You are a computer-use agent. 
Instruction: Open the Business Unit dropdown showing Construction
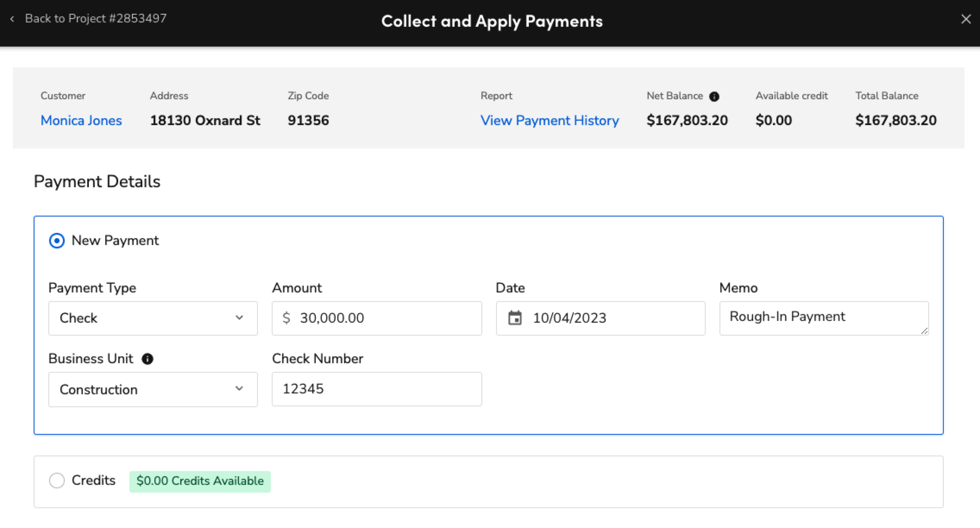pos(153,390)
